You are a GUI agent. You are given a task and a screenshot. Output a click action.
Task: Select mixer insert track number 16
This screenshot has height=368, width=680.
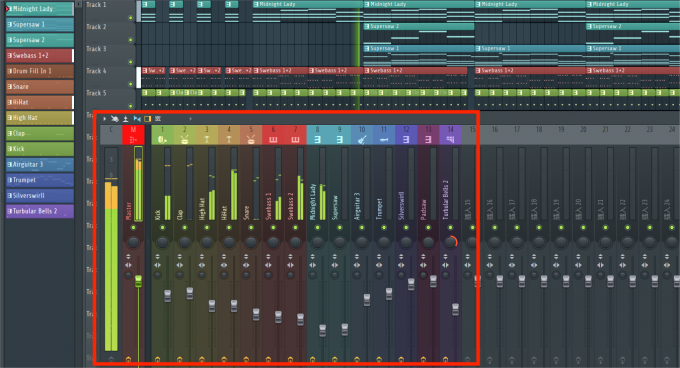coord(494,130)
